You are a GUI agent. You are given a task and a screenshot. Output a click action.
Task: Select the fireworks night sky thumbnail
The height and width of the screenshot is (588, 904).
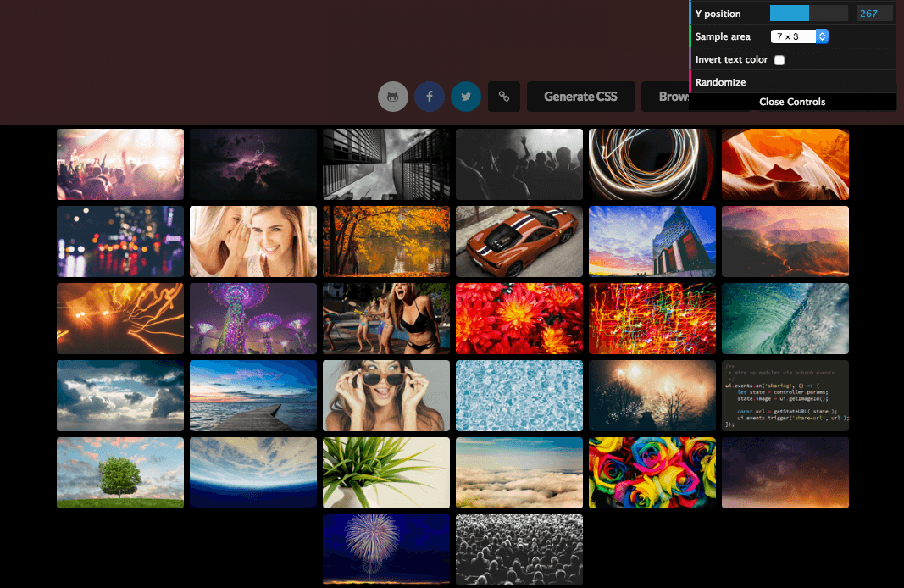(386, 549)
